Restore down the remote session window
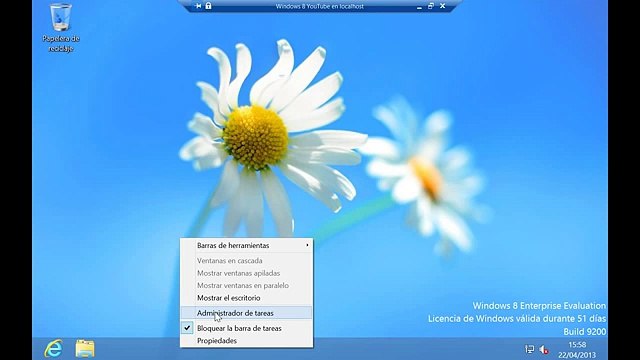 pyautogui.click(x=431, y=6)
